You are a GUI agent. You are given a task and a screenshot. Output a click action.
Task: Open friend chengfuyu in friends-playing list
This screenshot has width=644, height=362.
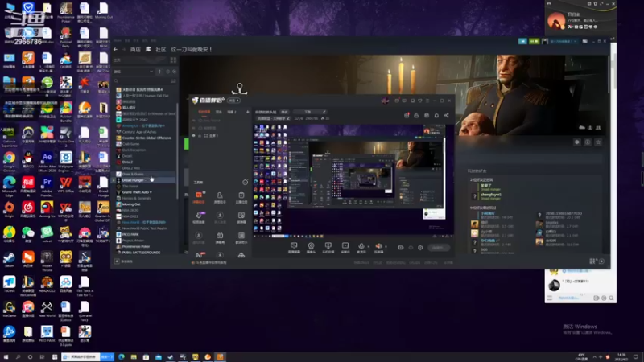[490, 196]
